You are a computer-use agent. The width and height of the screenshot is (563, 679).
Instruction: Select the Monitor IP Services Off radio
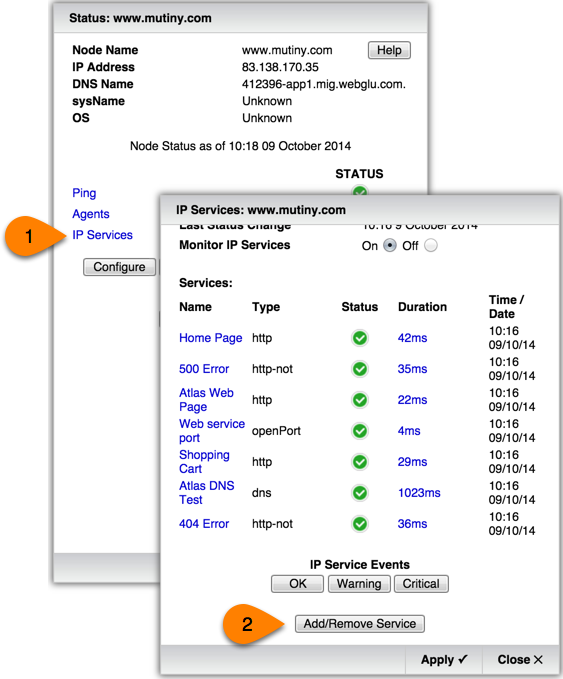[x=430, y=246]
